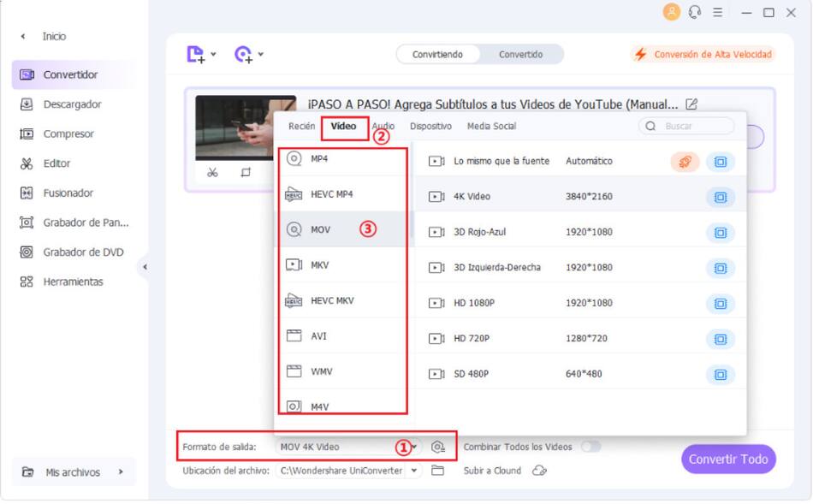The height and width of the screenshot is (504, 813).
Task: Click the video thumbnail preview
Action: pos(234,128)
